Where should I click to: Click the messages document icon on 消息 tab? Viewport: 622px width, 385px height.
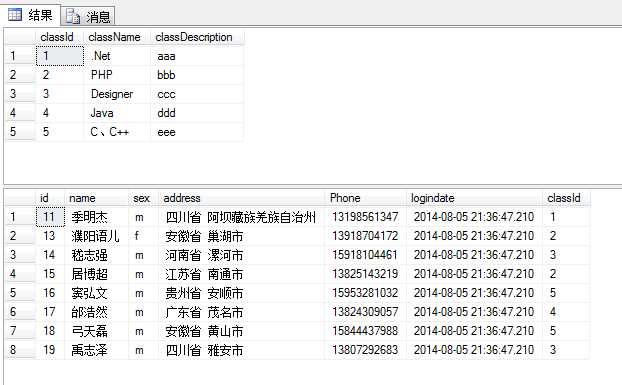click(x=73, y=16)
